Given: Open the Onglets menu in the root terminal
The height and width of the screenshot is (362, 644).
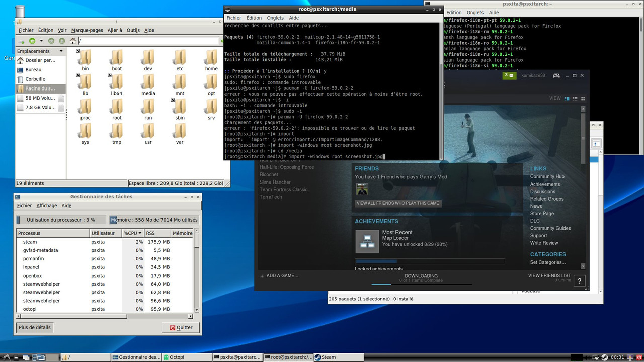Looking at the screenshot, I should (275, 18).
